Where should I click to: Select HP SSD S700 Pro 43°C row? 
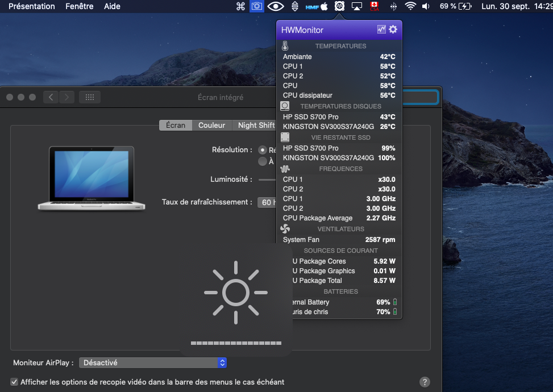coord(339,116)
